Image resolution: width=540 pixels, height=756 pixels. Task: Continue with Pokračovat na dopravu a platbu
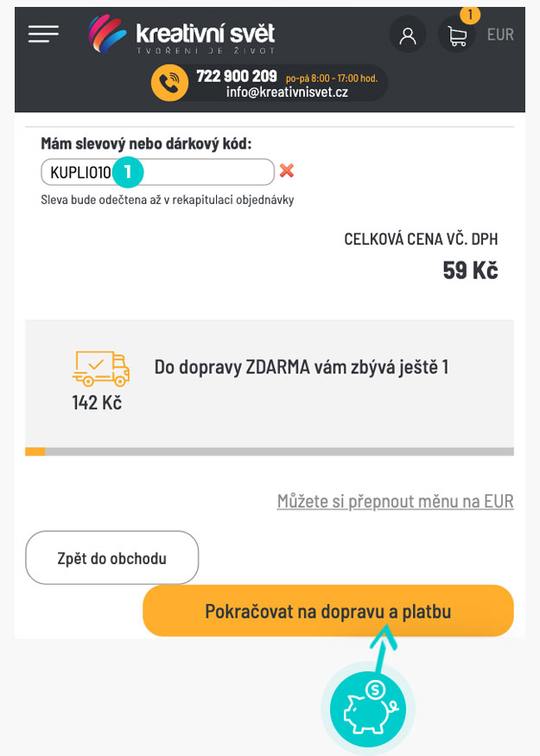coord(327,612)
